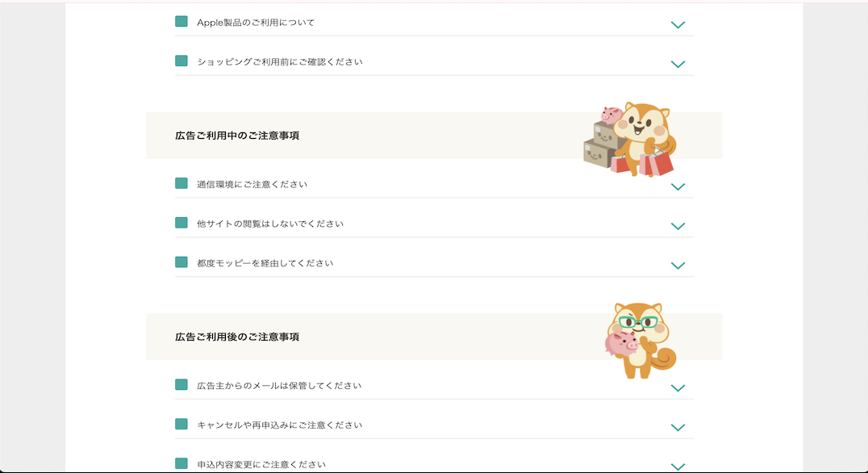Click teal square beside ショッピングご利用前にご確認ください
The image size is (868, 473).
181,61
